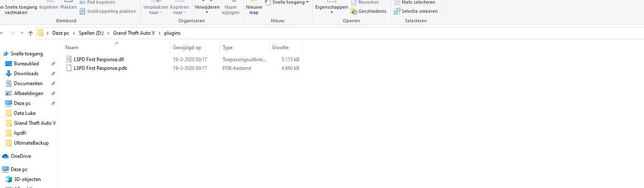Click the 5.115 kB size cell
The width and height of the screenshot is (644, 188).
[290, 59]
